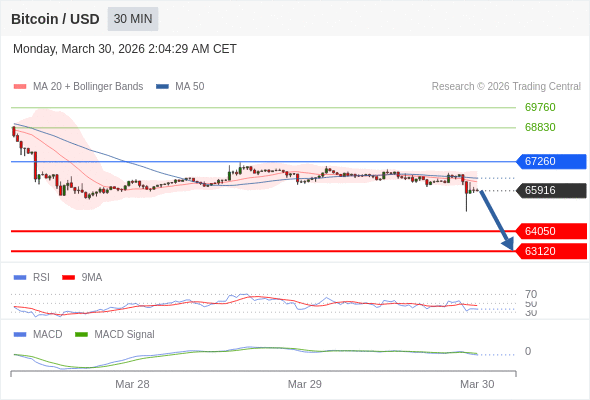Click the MACD 0 scale value

pos(528,351)
